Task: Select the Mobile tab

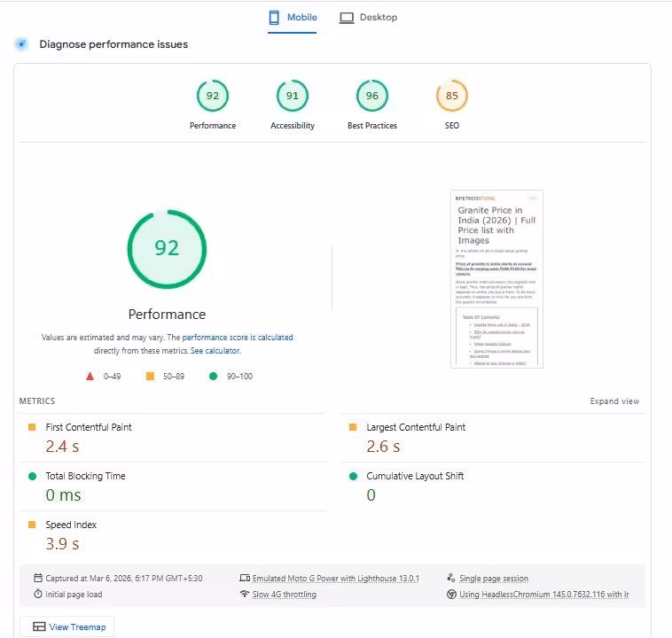Action: click(293, 18)
